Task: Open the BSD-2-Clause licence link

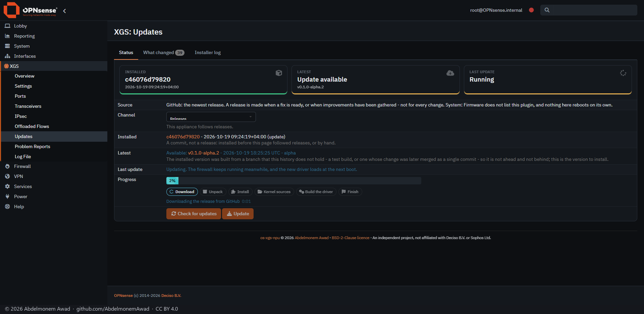Action: point(351,238)
